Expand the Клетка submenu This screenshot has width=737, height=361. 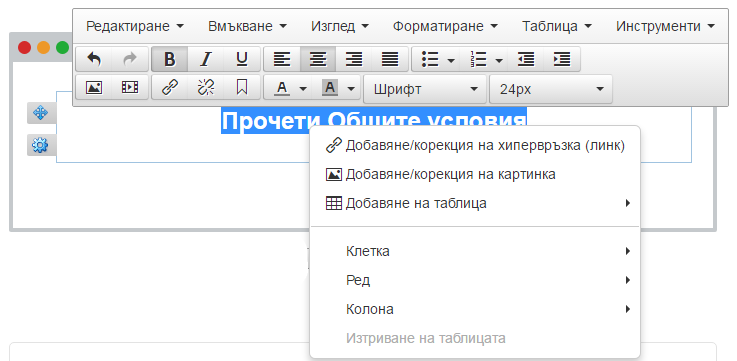pyautogui.click(x=475, y=251)
